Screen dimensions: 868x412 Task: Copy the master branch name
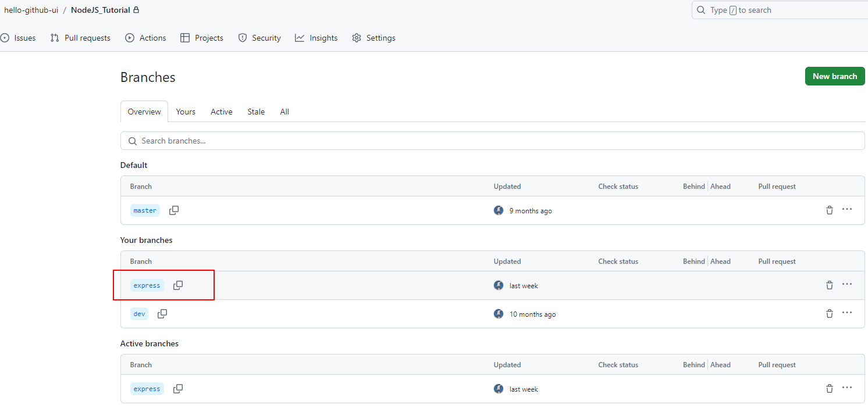click(174, 210)
